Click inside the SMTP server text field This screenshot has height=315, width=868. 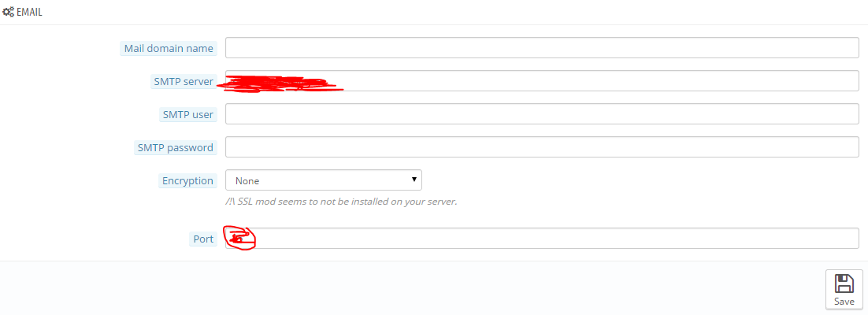click(542, 81)
